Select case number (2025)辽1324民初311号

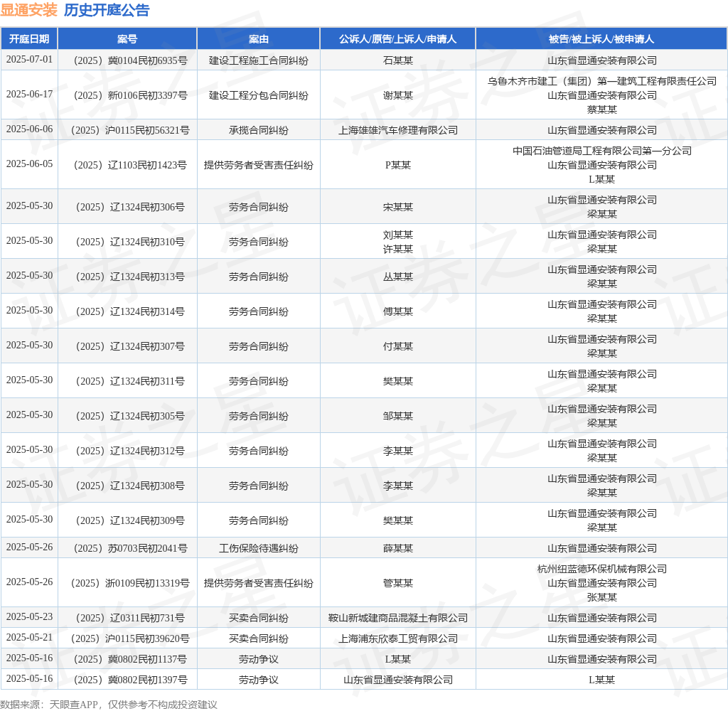click(x=130, y=381)
